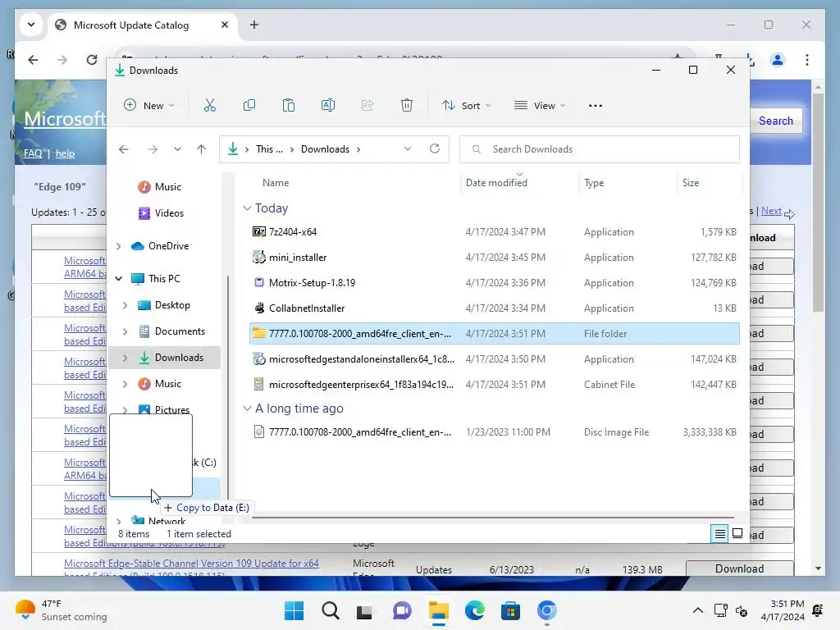Click in Search Downloads field

tap(600, 149)
